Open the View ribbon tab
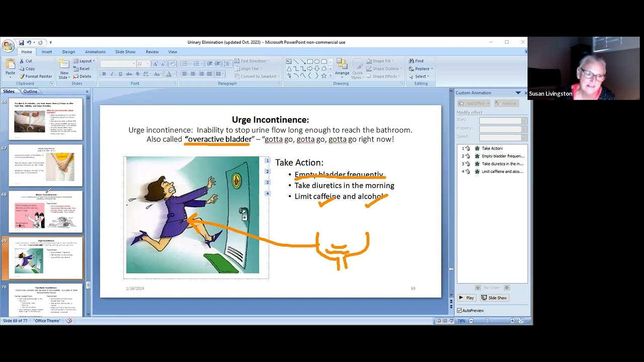 tap(173, 52)
